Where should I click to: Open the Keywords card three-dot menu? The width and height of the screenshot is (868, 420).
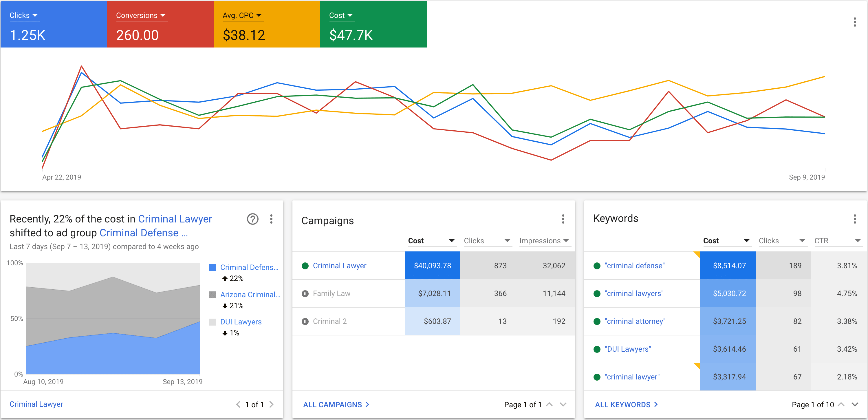[x=854, y=219]
